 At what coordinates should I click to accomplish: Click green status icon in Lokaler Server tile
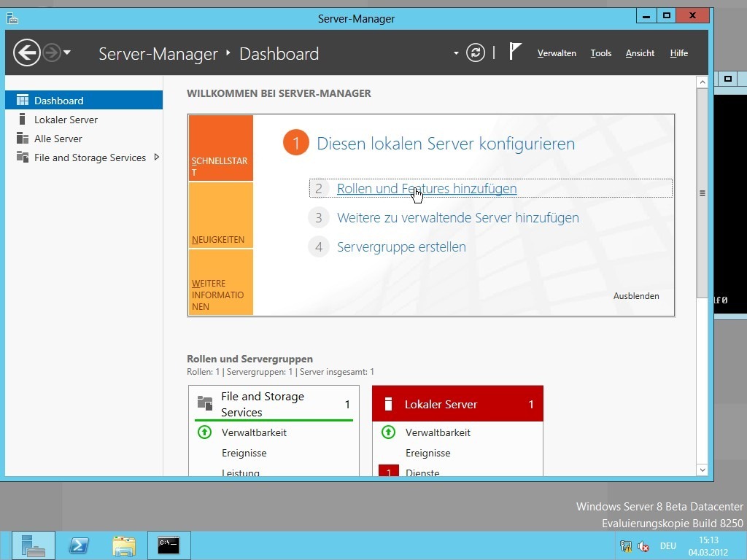point(388,432)
